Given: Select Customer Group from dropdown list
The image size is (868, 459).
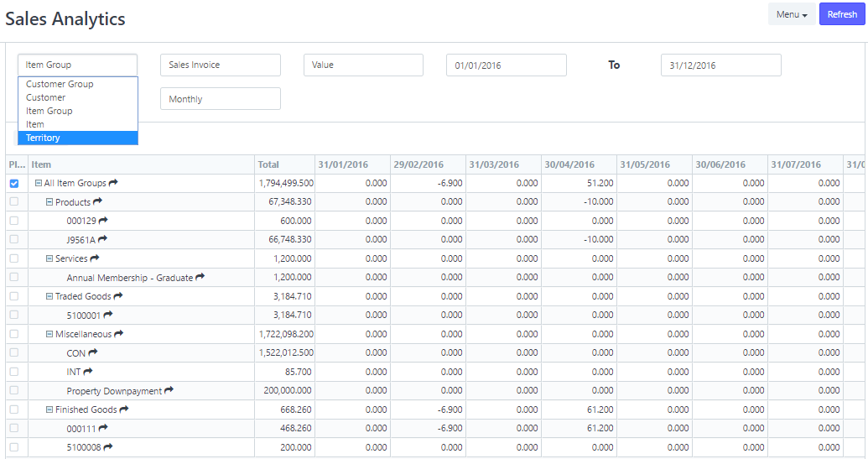Looking at the screenshot, I should click(x=77, y=84).
